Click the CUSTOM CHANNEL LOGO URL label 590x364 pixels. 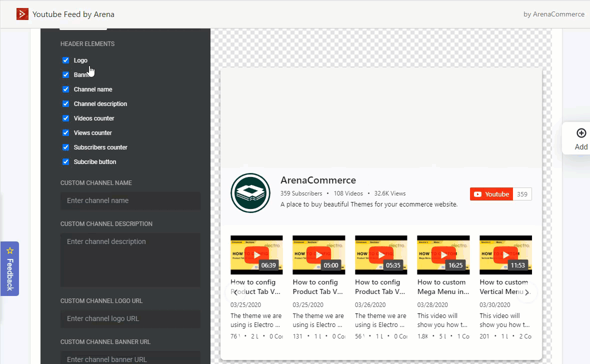click(x=101, y=301)
